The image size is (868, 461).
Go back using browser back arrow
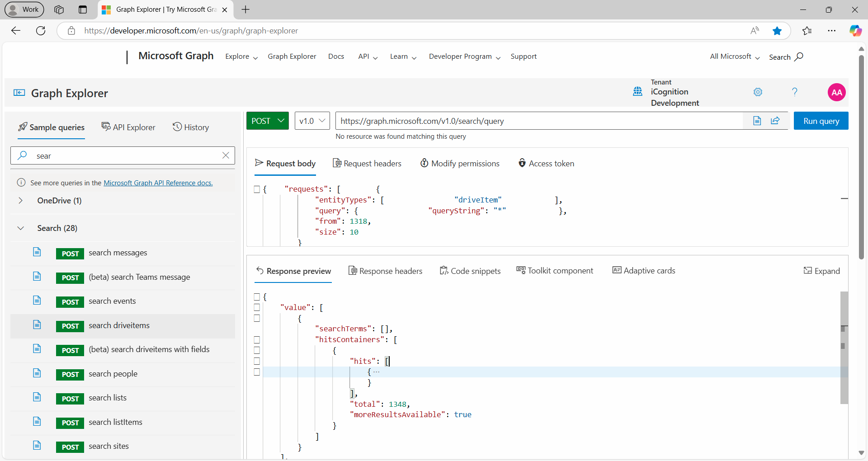[x=16, y=31]
